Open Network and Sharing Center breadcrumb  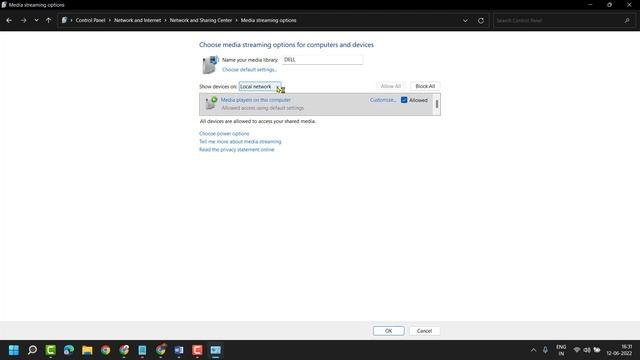tap(201, 20)
